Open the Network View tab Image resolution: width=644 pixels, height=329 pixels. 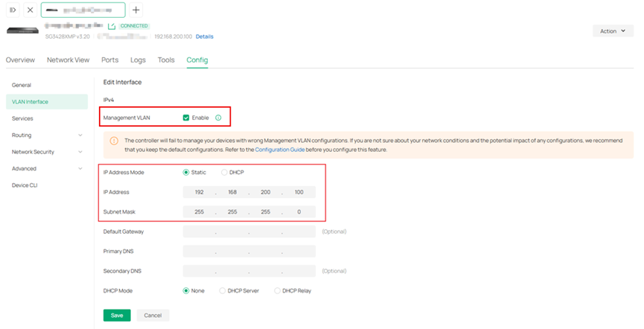(68, 60)
